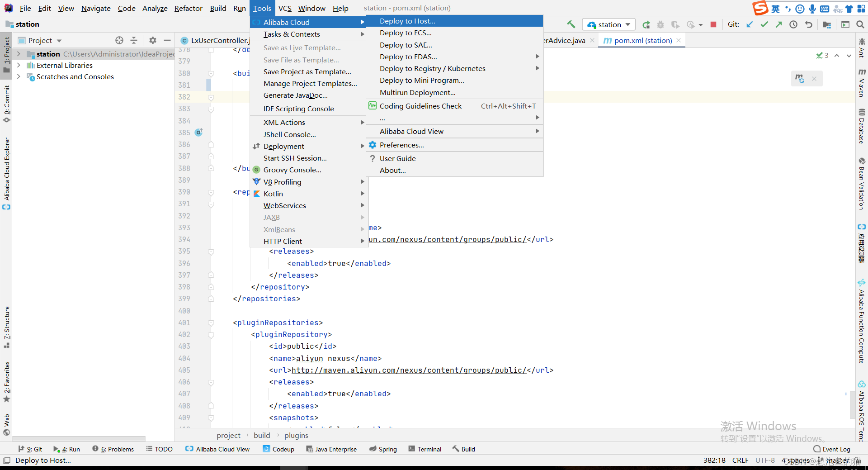Open Event Log in status bar
The width and height of the screenshot is (868, 470).
832,449
